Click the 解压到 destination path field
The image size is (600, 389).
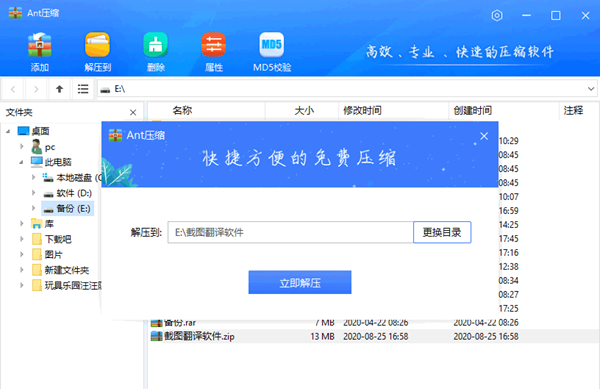tap(290, 232)
